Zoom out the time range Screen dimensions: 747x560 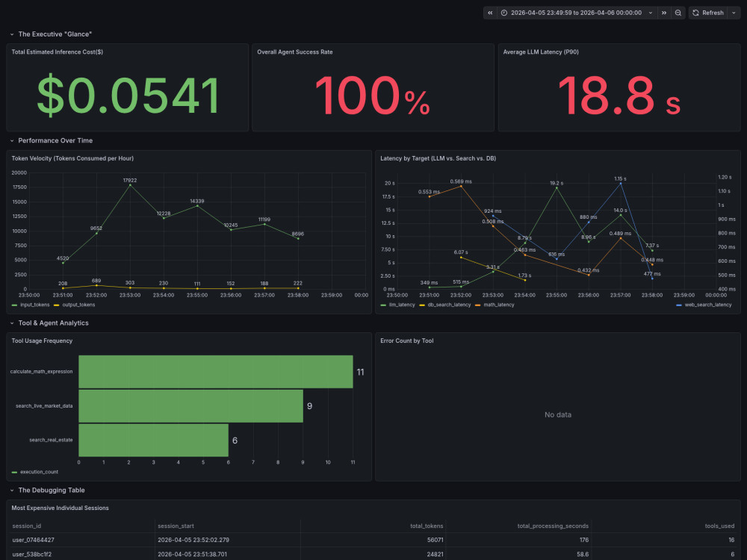pyautogui.click(x=678, y=13)
